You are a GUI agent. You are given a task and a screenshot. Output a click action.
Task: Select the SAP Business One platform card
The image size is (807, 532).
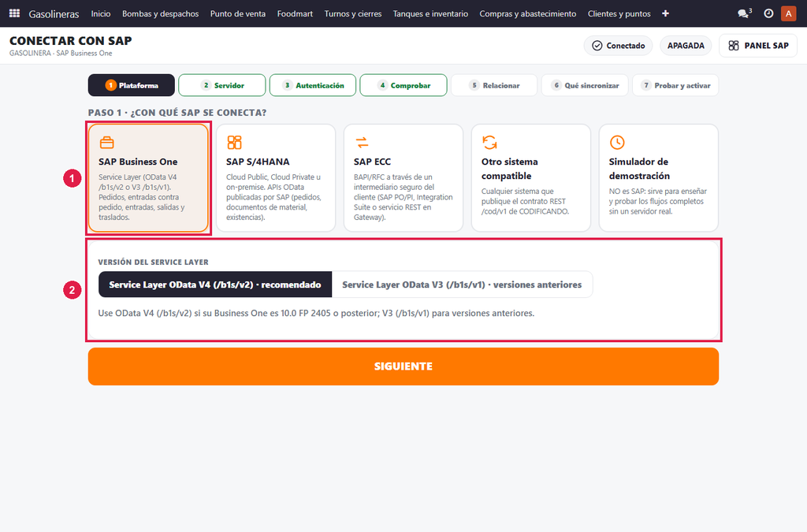click(x=148, y=178)
